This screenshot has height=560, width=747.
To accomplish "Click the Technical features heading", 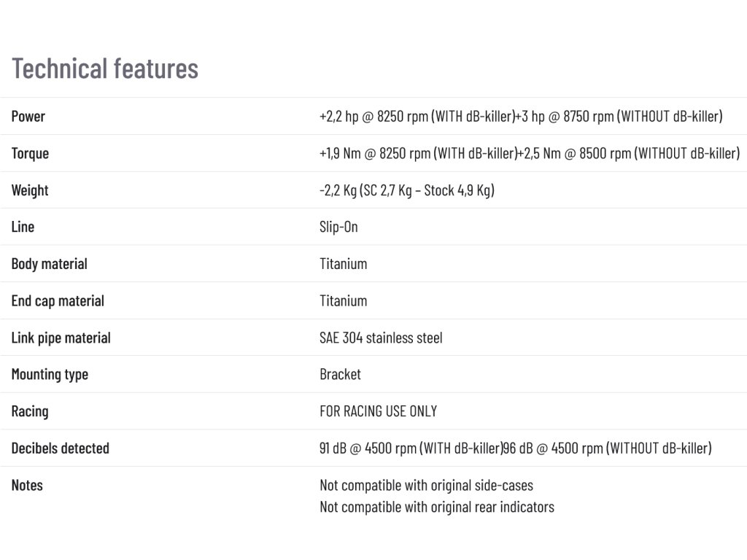I will pos(105,69).
